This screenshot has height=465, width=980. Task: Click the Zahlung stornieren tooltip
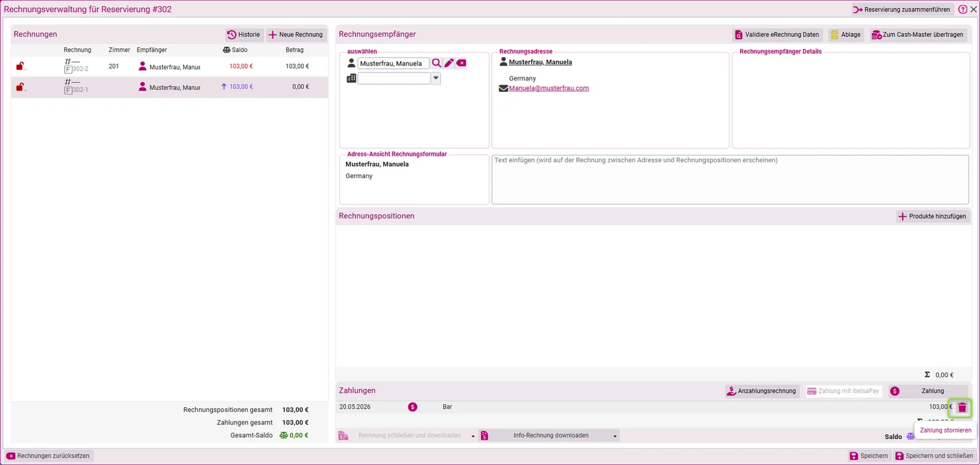(x=945, y=430)
